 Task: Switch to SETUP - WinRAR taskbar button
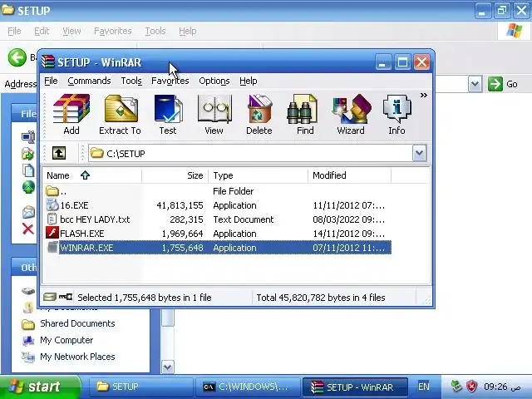click(x=355, y=387)
